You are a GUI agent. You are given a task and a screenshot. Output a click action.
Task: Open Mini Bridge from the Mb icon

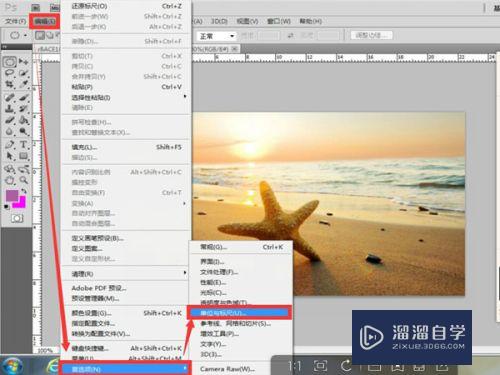(54, 7)
